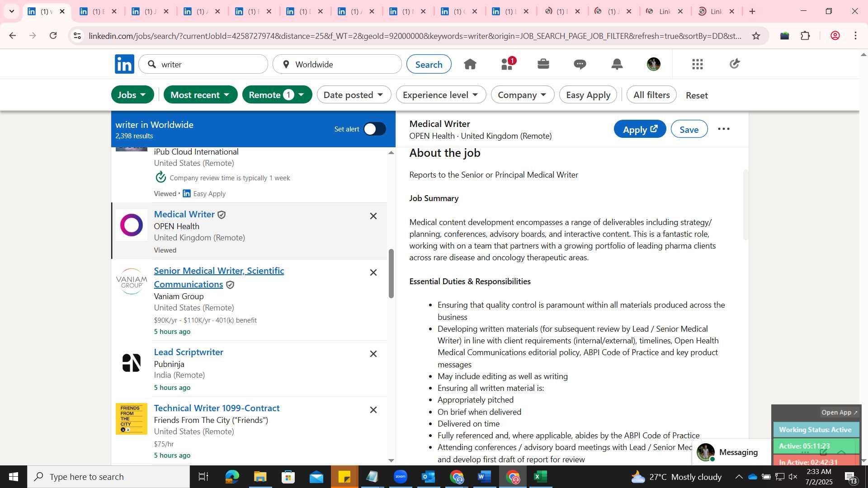Open the Lead Scriptwriter job link
Viewport: 868px width, 488px height.
coord(189,352)
